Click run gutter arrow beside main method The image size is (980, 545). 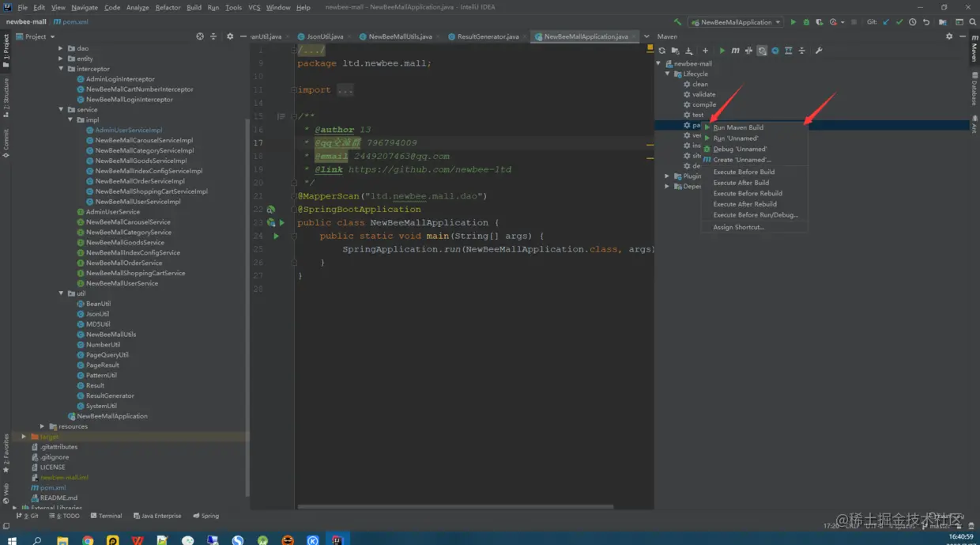click(x=276, y=236)
